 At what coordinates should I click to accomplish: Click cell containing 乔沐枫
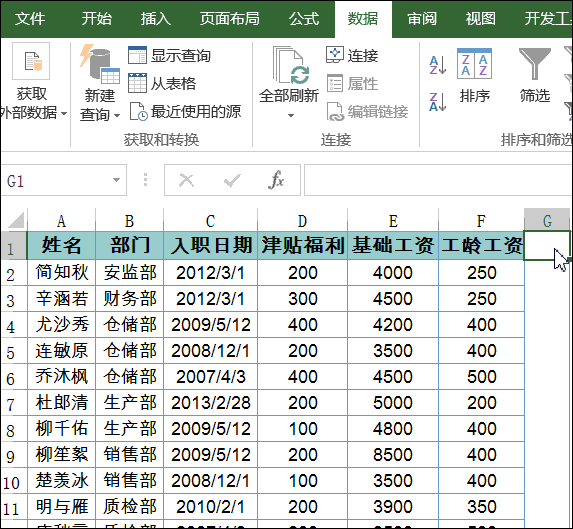coord(61,377)
